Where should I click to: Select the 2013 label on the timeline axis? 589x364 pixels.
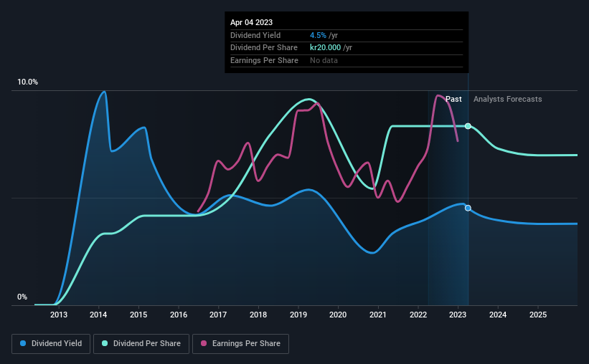(59, 315)
